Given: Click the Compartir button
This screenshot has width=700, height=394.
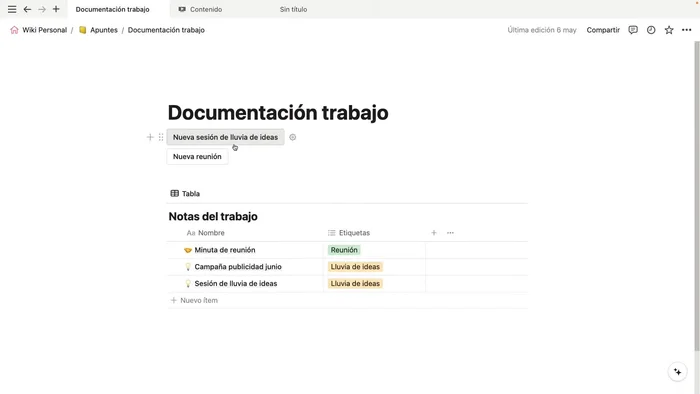Looking at the screenshot, I should [603, 30].
